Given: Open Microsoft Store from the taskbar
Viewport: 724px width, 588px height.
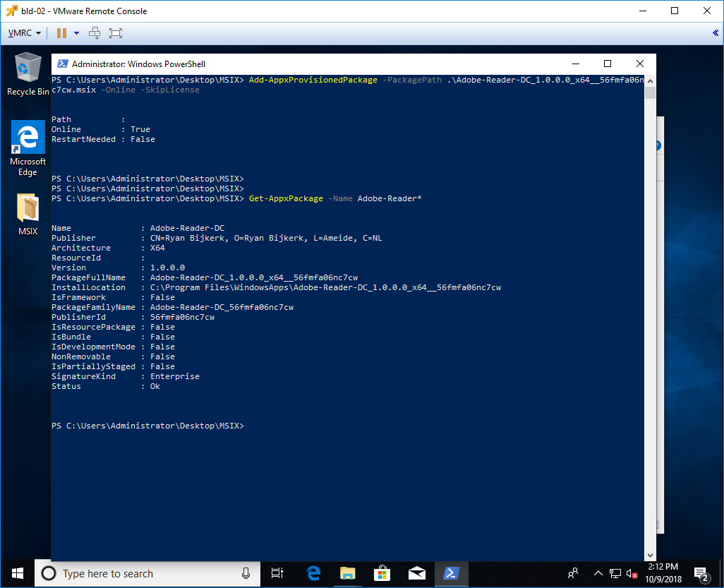Looking at the screenshot, I should 382,574.
